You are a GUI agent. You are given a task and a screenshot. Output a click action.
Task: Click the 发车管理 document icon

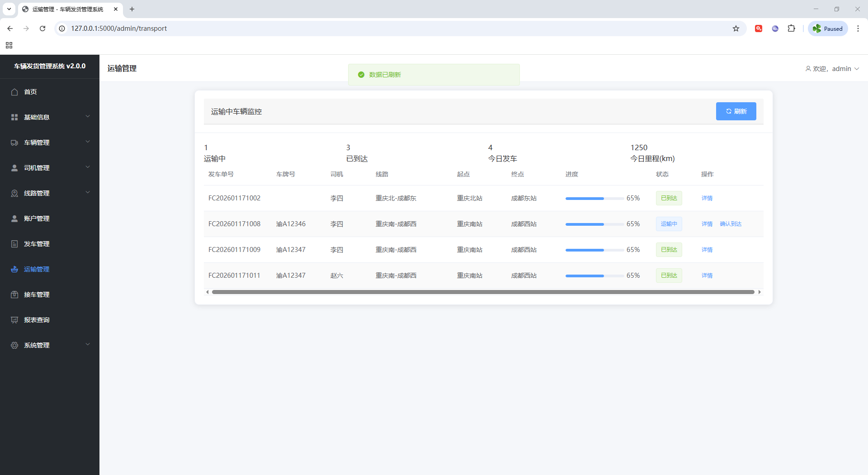[14, 244]
